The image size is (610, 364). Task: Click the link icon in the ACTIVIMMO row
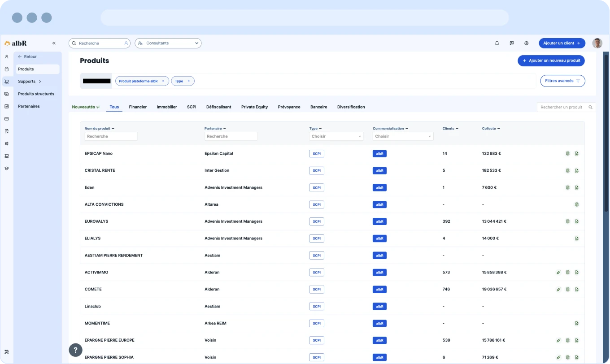(x=558, y=273)
